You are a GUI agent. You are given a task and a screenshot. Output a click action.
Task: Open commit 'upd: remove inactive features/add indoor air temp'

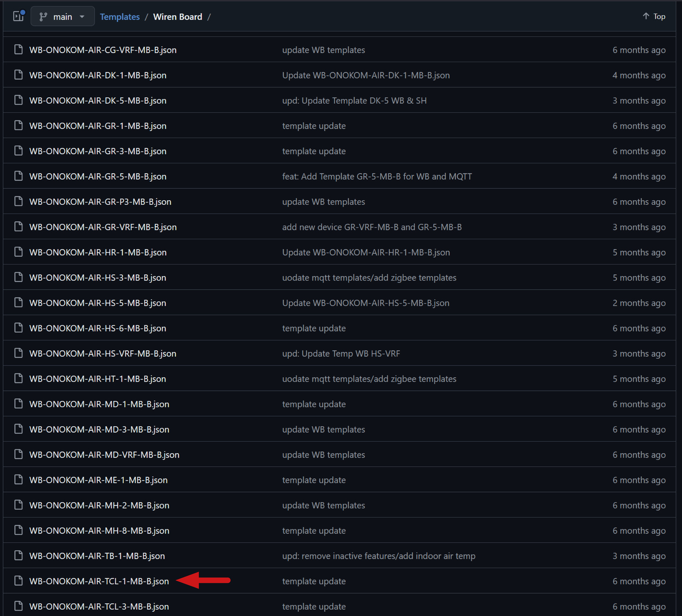[x=379, y=556]
